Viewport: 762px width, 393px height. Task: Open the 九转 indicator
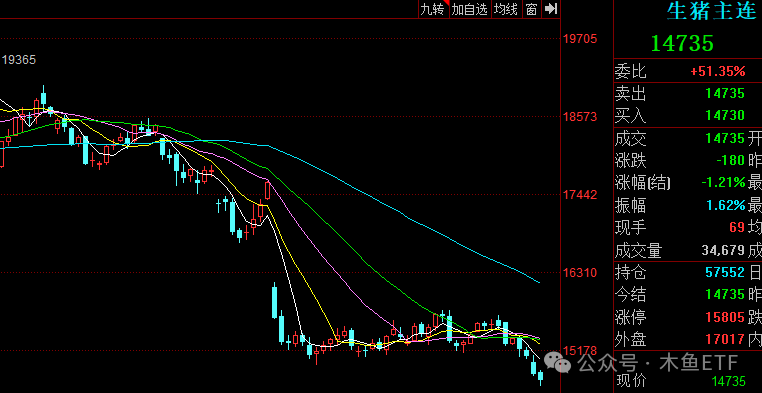tap(433, 9)
